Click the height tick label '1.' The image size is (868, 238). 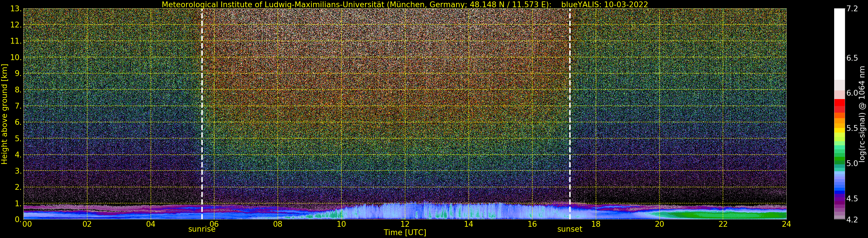(18, 203)
